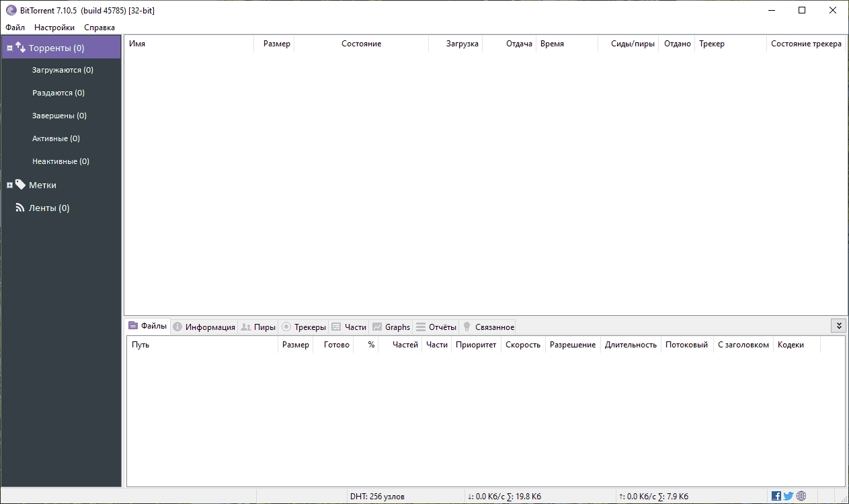Image resolution: width=849 pixels, height=504 pixels.
Task: Click DHT: 256 узлов in status bar
Action: (378, 497)
